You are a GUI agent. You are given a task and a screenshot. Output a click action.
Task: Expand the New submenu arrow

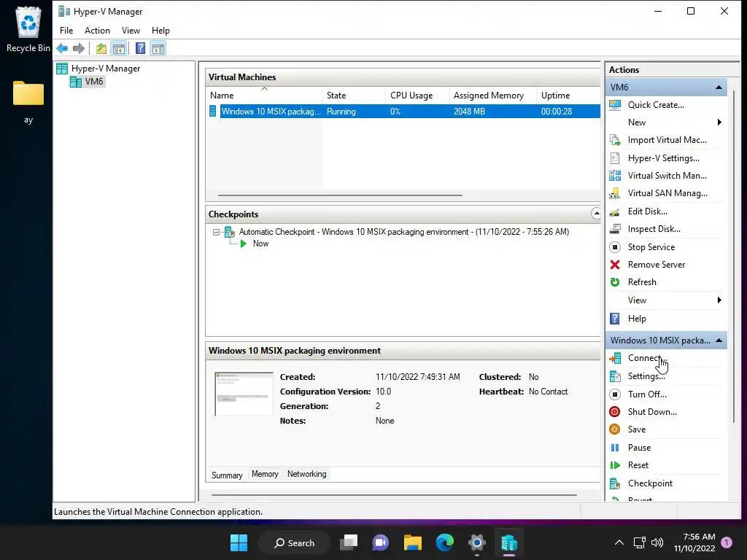tap(719, 122)
